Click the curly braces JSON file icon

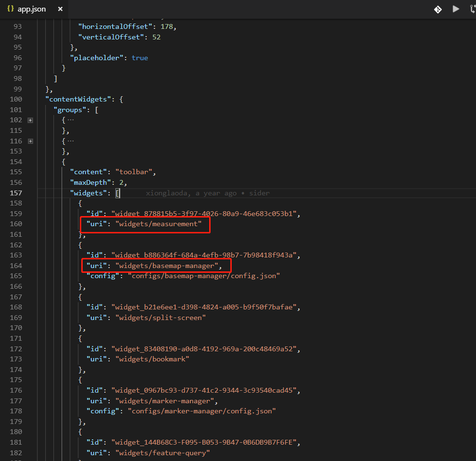coord(11,9)
